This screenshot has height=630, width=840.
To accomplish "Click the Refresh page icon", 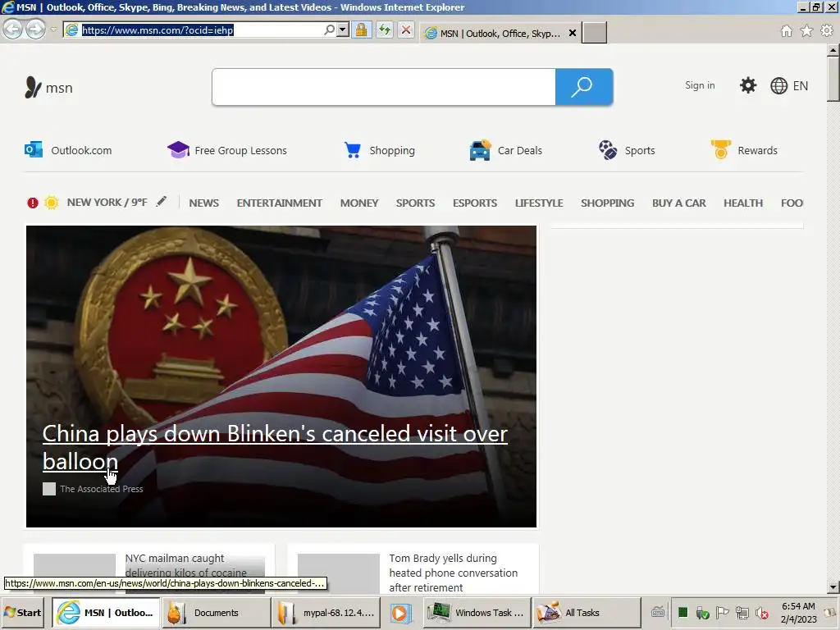I will click(x=385, y=30).
